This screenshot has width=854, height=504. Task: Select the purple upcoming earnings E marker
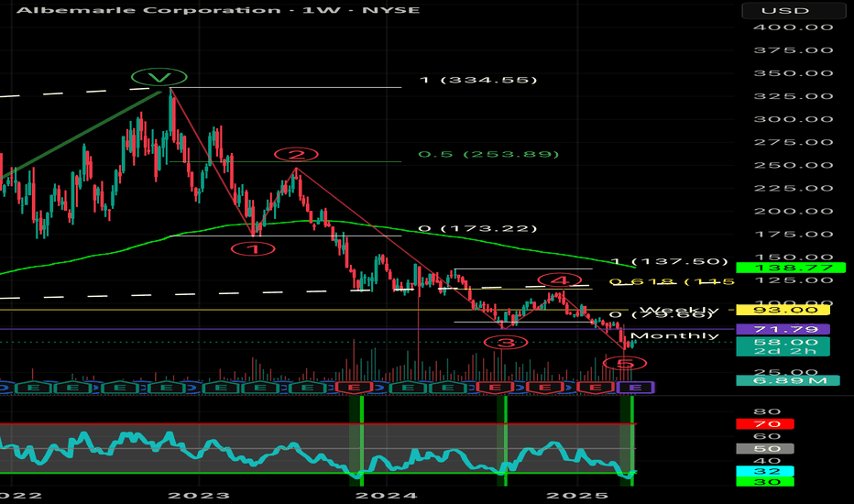point(634,388)
